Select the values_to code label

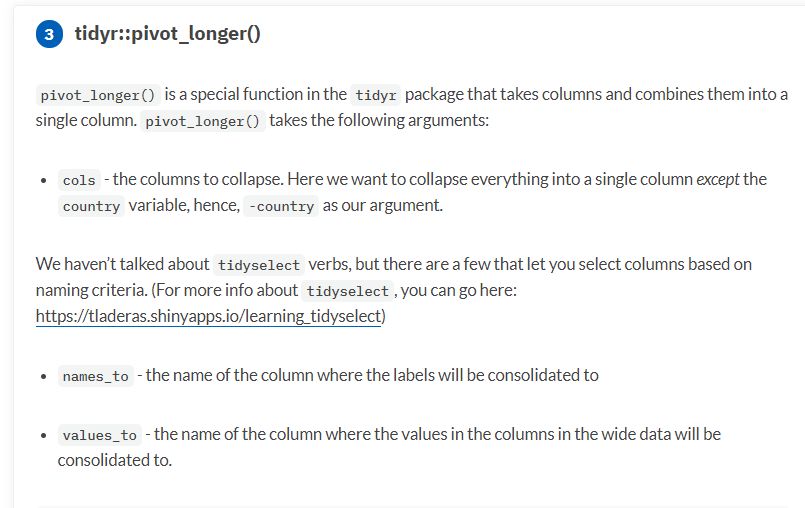point(100,436)
